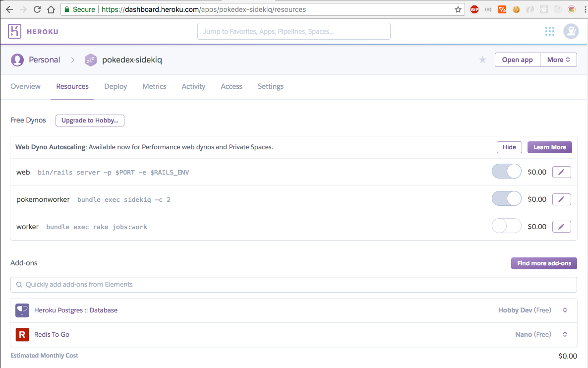Click the Open app button
This screenshot has height=368, width=588.
pyautogui.click(x=517, y=60)
